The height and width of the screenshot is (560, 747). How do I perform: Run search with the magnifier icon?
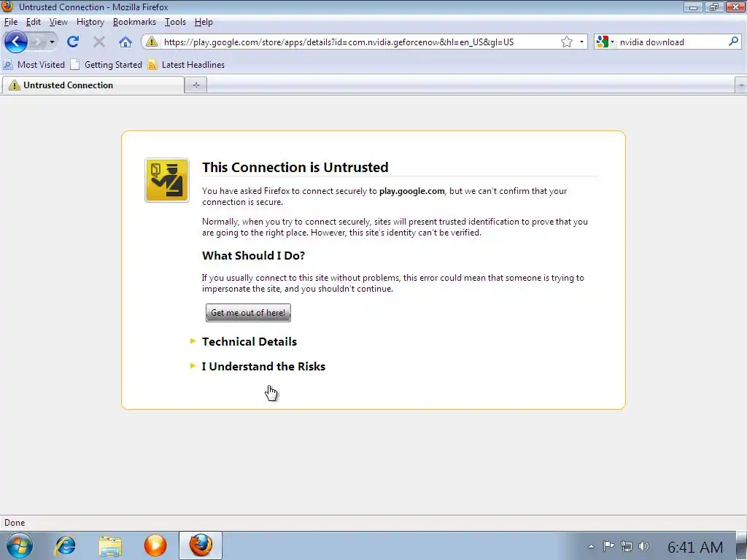click(733, 42)
